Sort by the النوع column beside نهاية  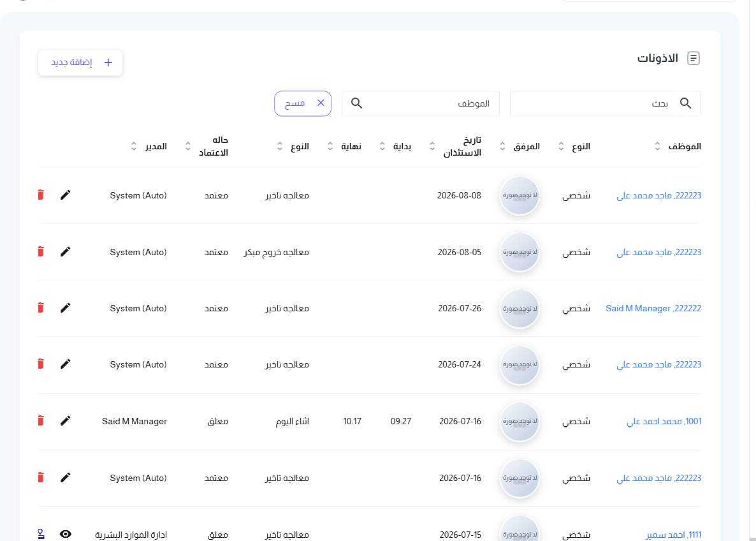280,146
